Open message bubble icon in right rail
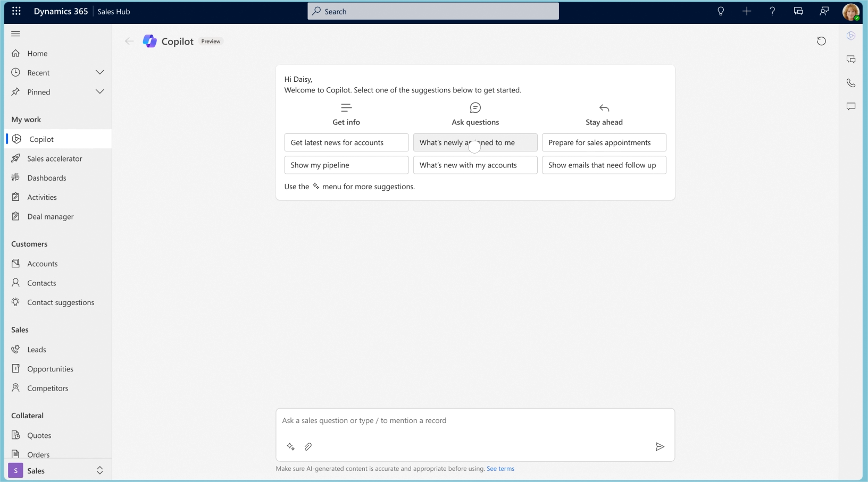 pos(851,106)
